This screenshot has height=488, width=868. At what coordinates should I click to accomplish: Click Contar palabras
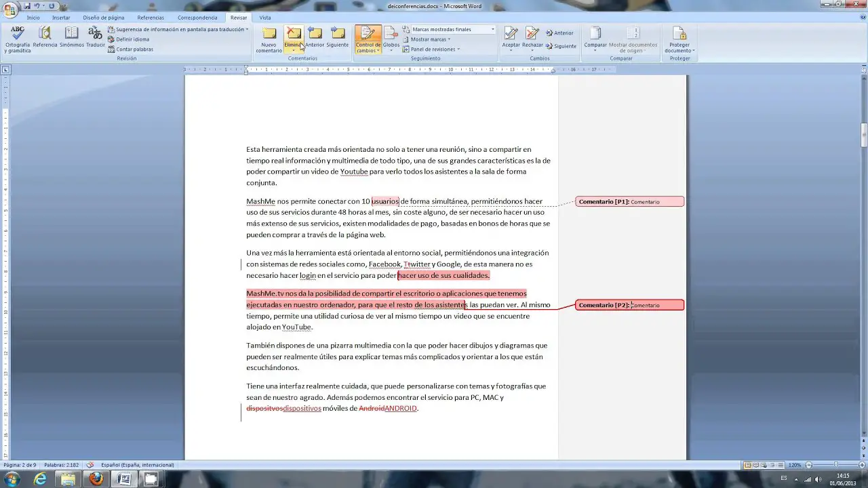[130, 49]
